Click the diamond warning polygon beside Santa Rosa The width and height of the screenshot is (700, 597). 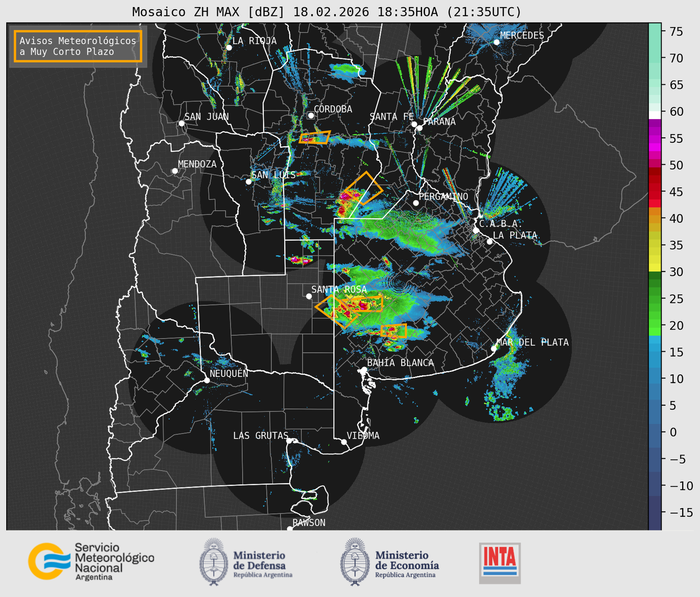pos(337,312)
